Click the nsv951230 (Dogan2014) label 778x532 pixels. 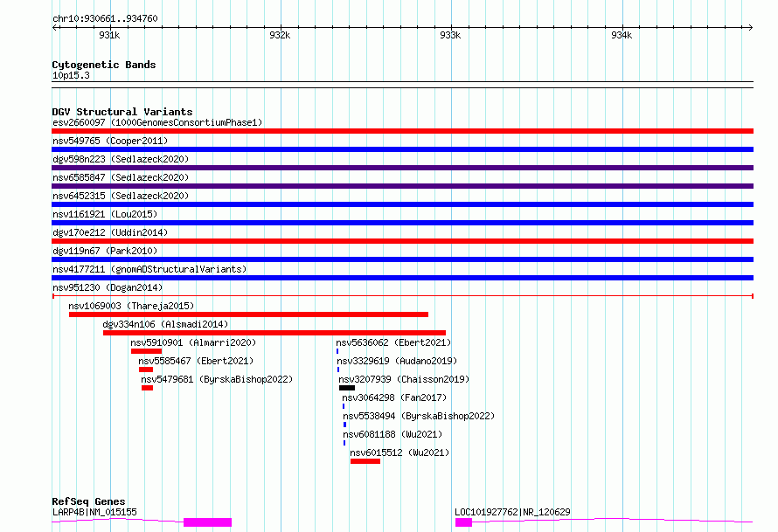(108, 287)
